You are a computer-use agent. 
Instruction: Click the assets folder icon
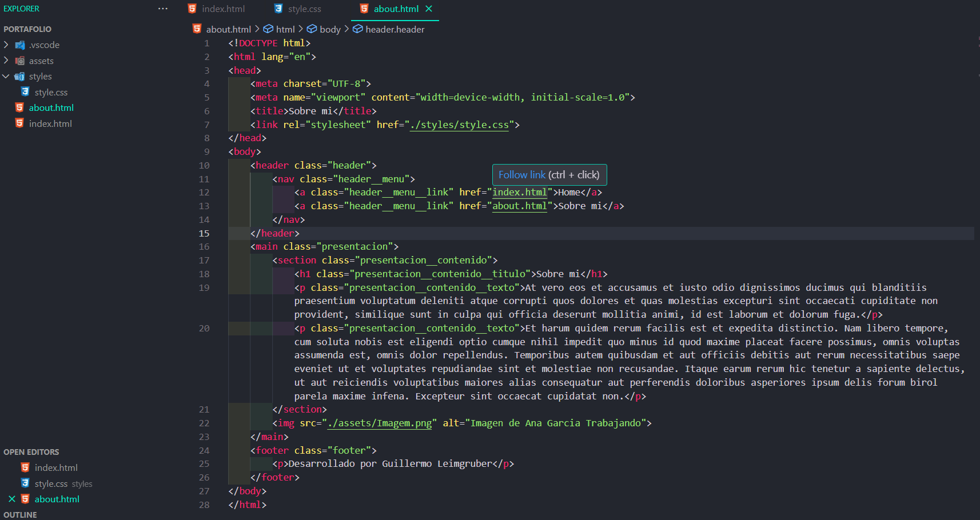click(x=20, y=61)
